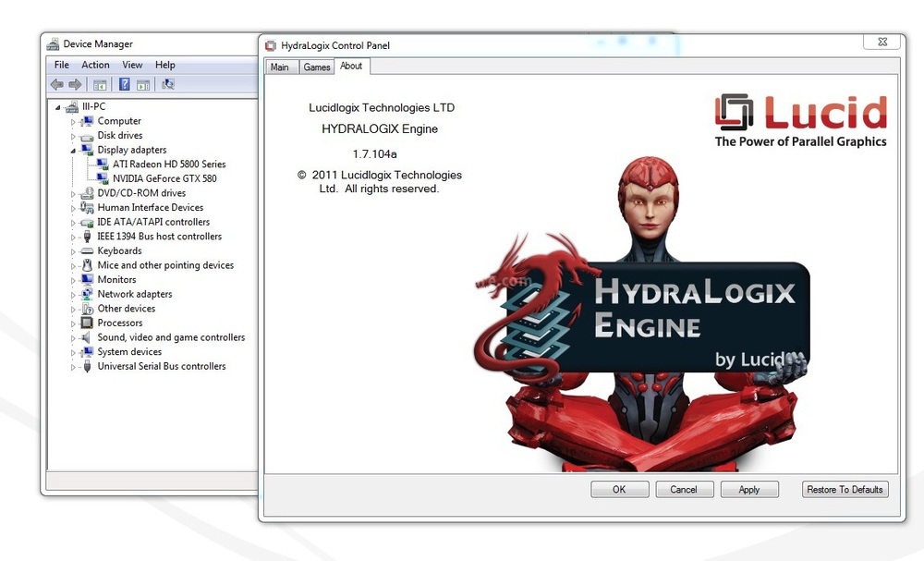Click the show/hide console tree toolbar icon
Screen dimensions: 924x561
point(100,84)
